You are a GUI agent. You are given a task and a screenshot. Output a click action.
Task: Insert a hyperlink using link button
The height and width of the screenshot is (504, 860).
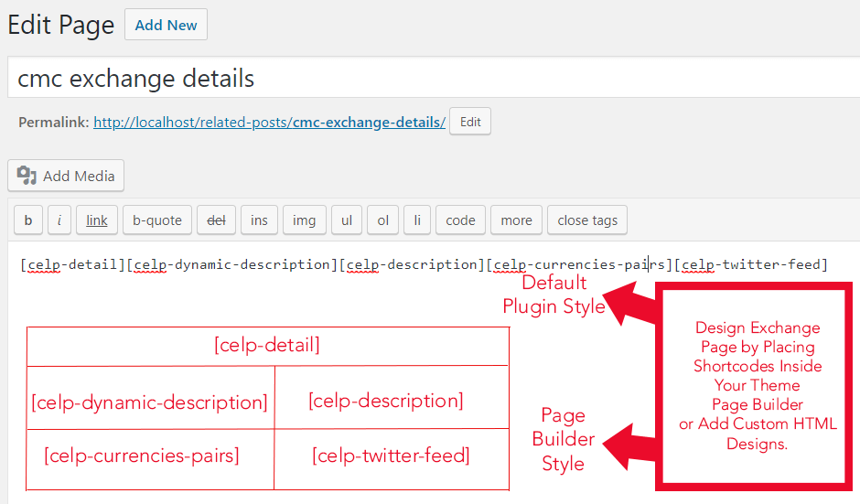97,220
